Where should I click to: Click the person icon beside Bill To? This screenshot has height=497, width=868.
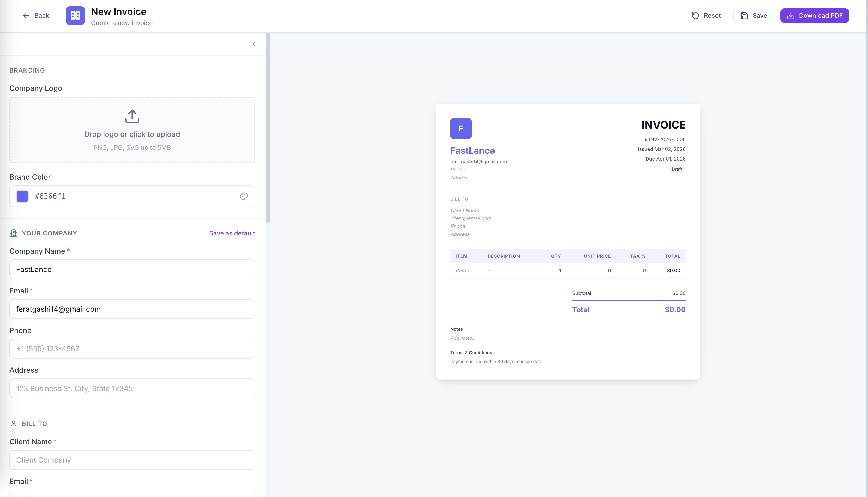point(14,423)
